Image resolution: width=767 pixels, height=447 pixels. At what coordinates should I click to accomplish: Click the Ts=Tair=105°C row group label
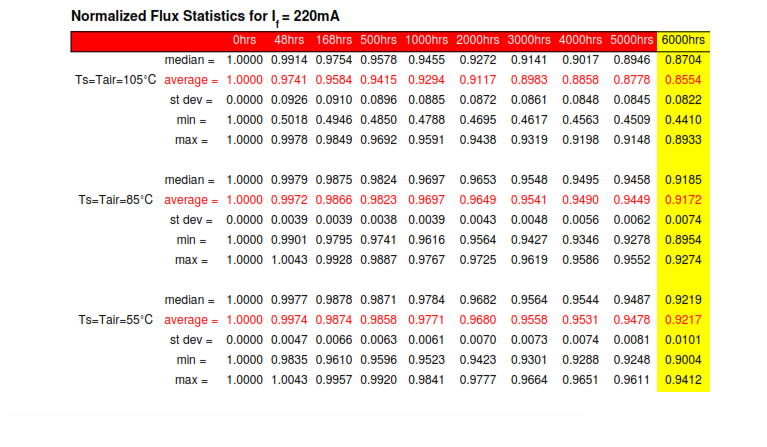(x=116, y=80)
